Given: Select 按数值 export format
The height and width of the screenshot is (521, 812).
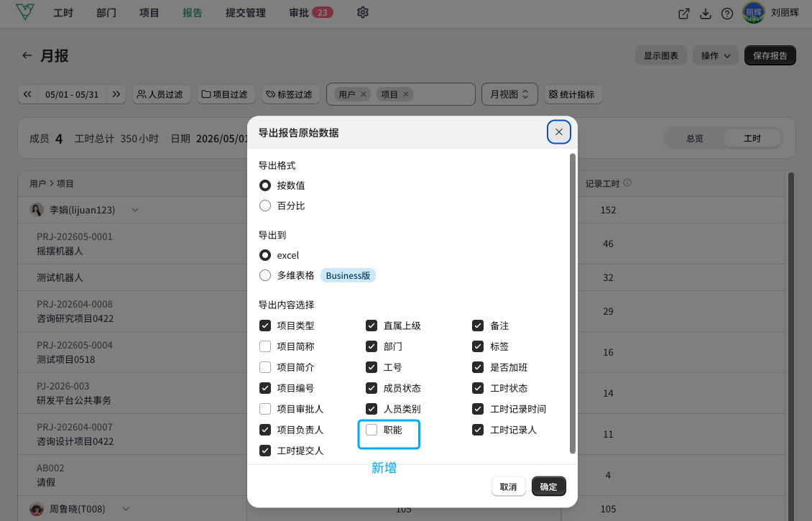Looking at the screenshot, I should [x=265, y=185].
